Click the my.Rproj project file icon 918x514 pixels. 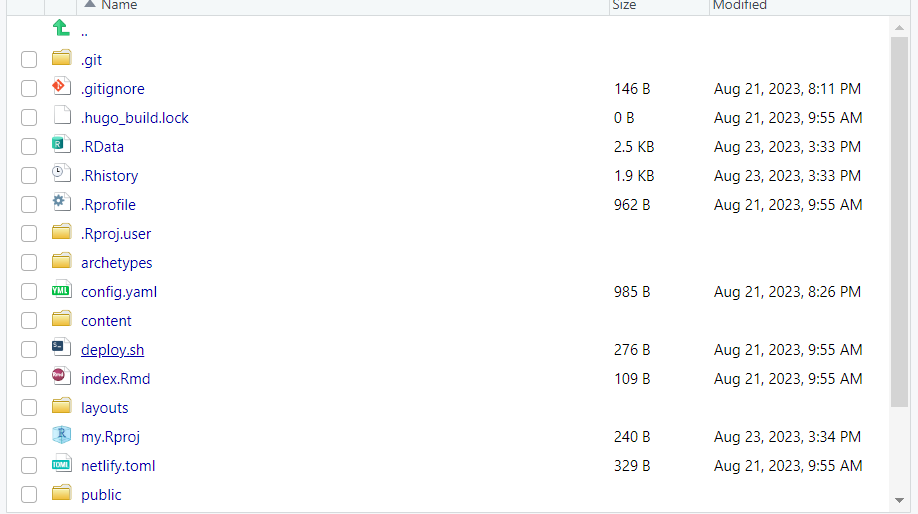pyautogui.click(x=61, y=436)
